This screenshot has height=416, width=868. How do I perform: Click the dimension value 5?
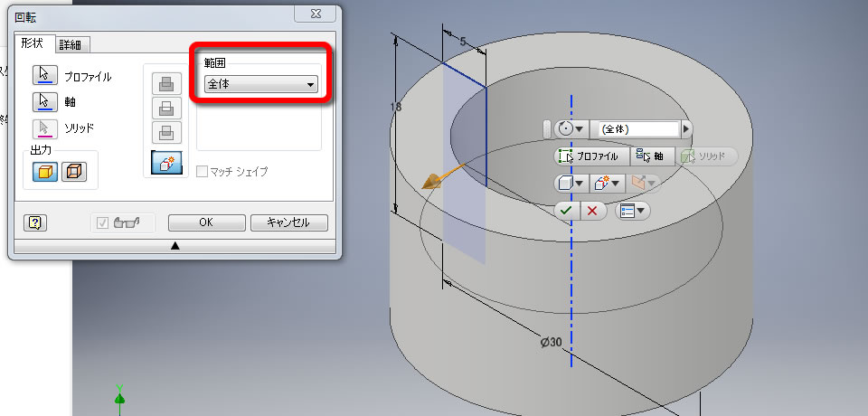pos(463,41)
